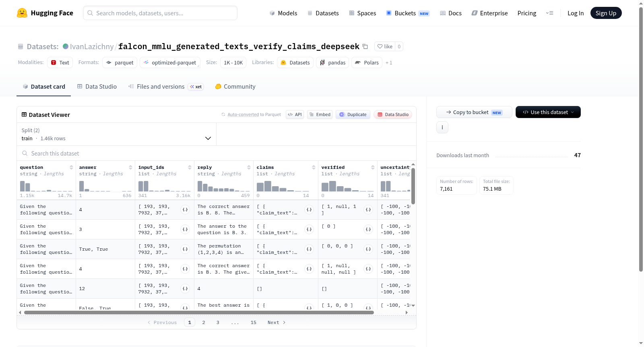This screenshot has height=347, width=644.
Task: Click the Hugging Face logo icon
Action: pyautogui.click(x=22, y=13)
